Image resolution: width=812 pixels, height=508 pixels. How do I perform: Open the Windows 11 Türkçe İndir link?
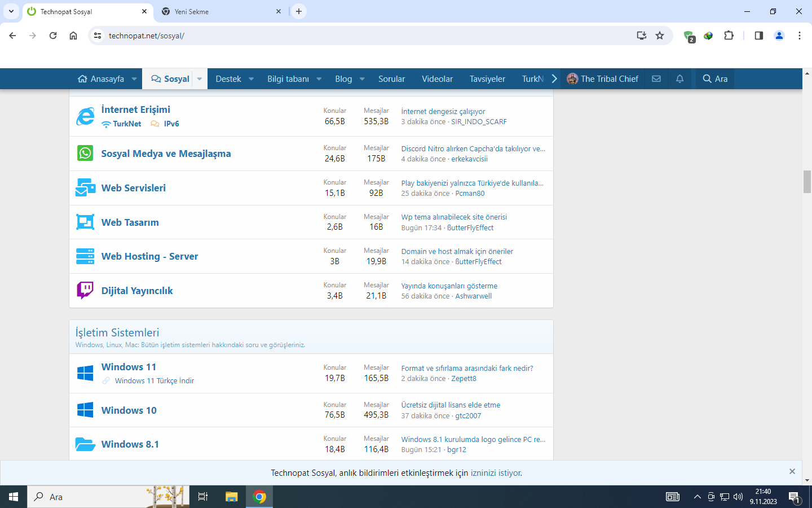tap(155, 381)
